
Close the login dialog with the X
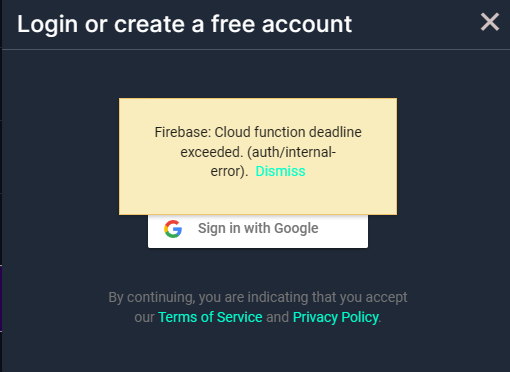coord(490,22)
